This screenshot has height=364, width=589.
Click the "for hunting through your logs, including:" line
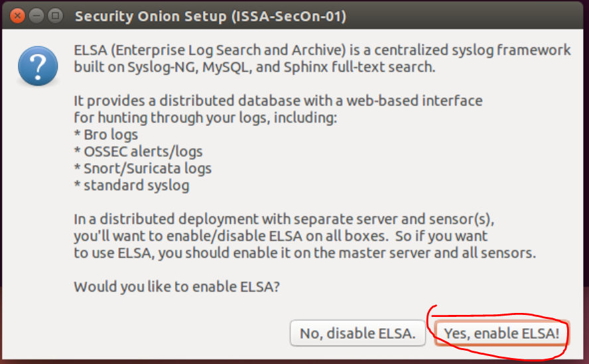206,118
